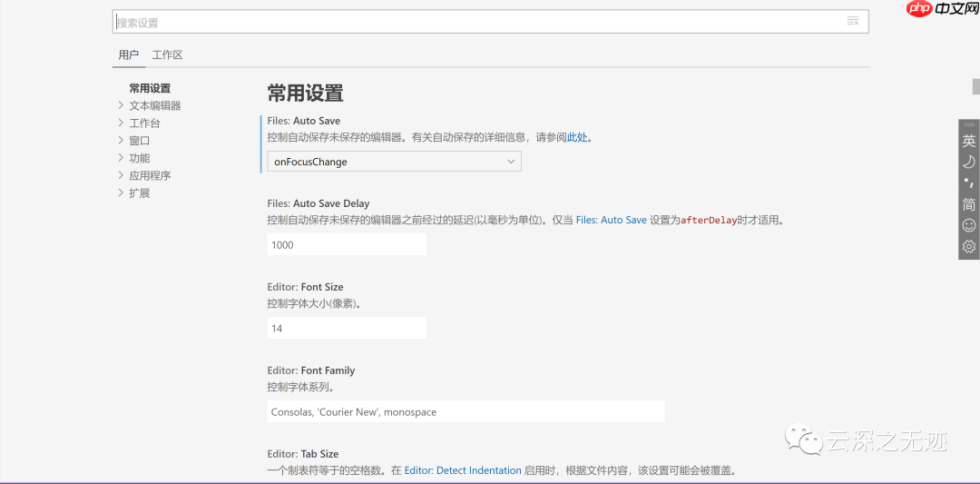The width and height of the screenshot is (980, 484).
Task: Clear settings search filter icon
Action: pos(852,21)
